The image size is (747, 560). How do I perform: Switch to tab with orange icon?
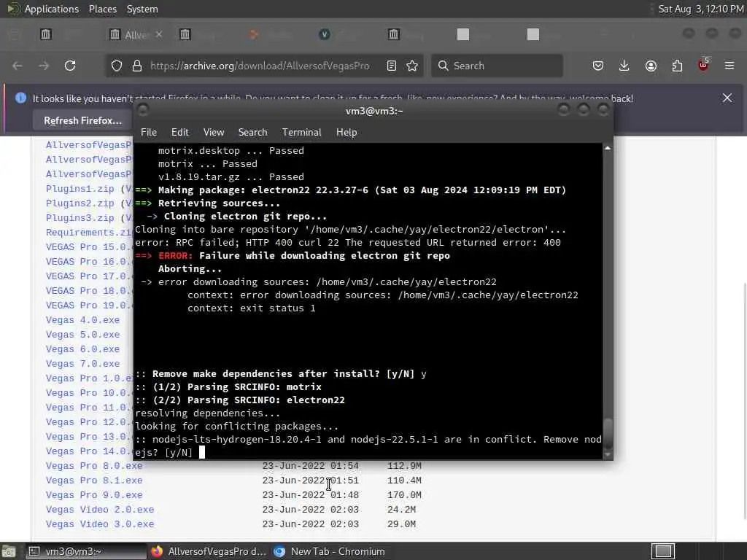click(x=254, y=34)
